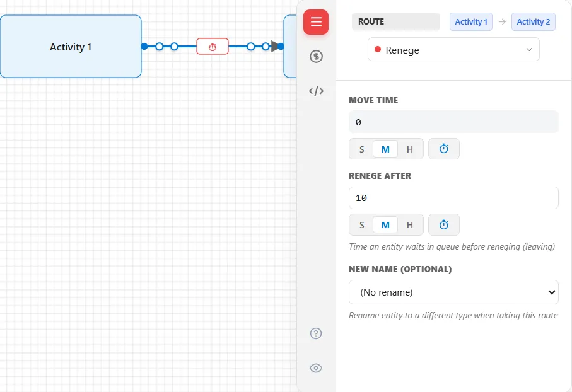The height and width of the screenshot is (392, 572).
Task: Open the code view icon
Action: 316,91
